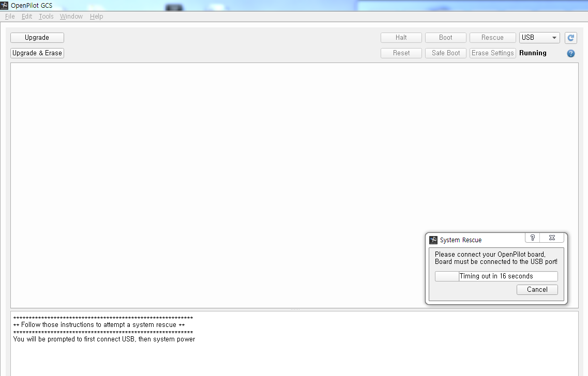This screenshot has width=588, height=376.
Task: Click the Running status label
Action: click(533, 53)
